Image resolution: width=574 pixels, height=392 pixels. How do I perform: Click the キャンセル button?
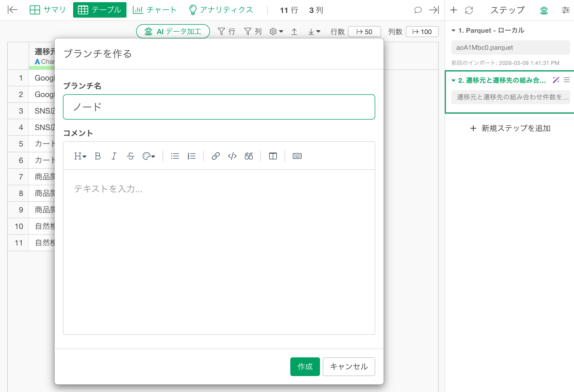click(x=349, y=366)
